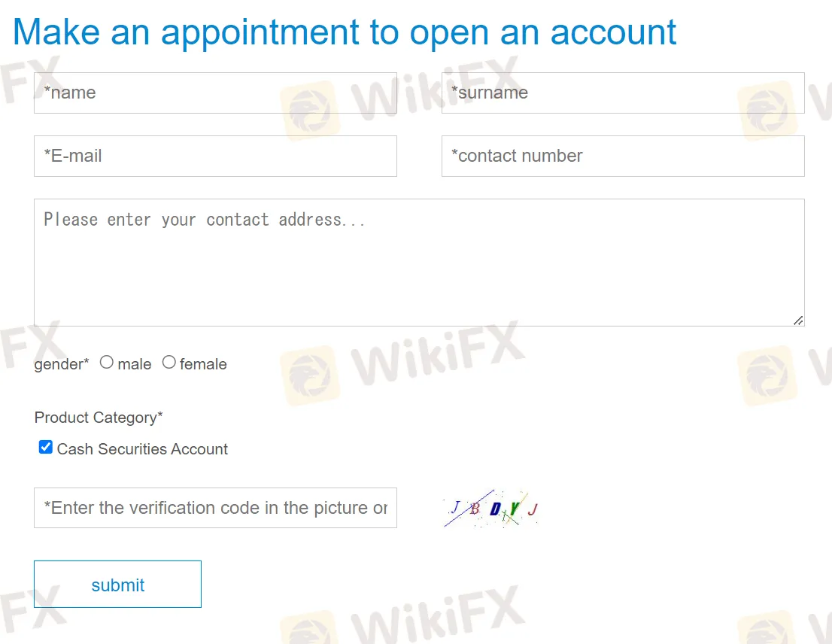This screenshot has height=644, width=832.
Task: Click inside the contact address textarea
Action: pos(419,263)
